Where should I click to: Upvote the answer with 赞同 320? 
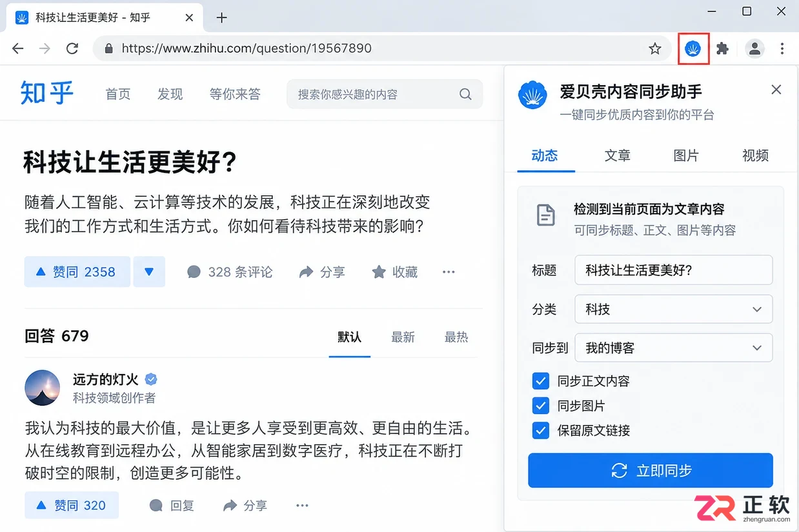pos(72,506)
